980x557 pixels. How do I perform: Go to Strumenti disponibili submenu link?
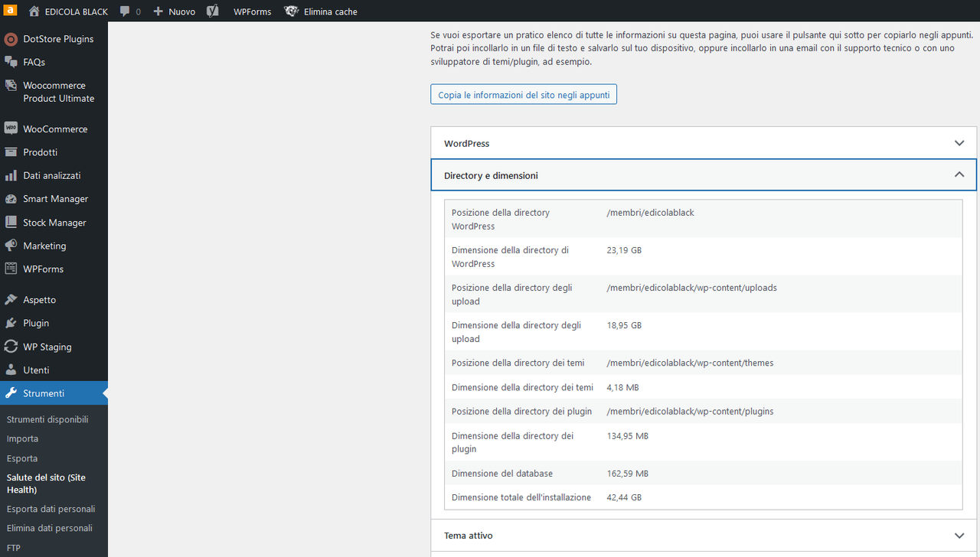(47, 419)
